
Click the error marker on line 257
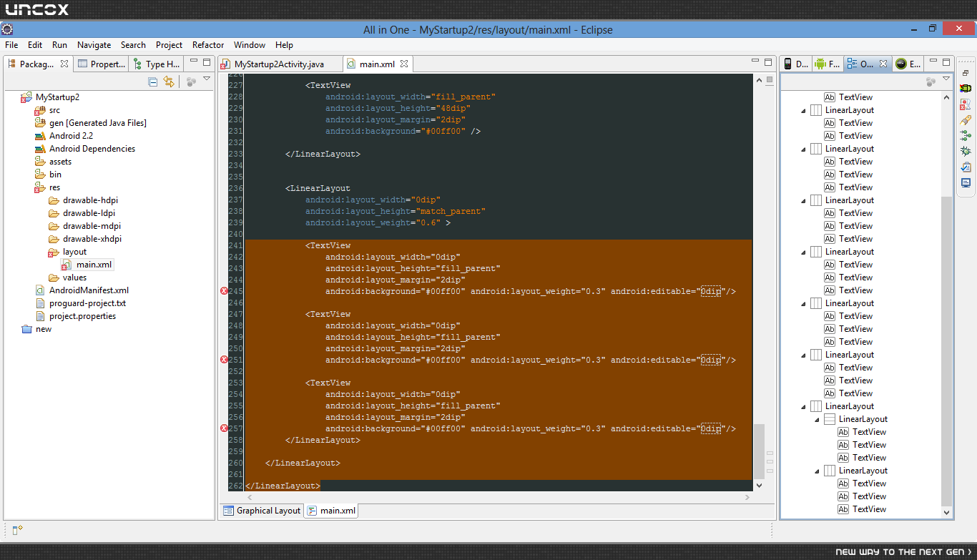[224, 428]
